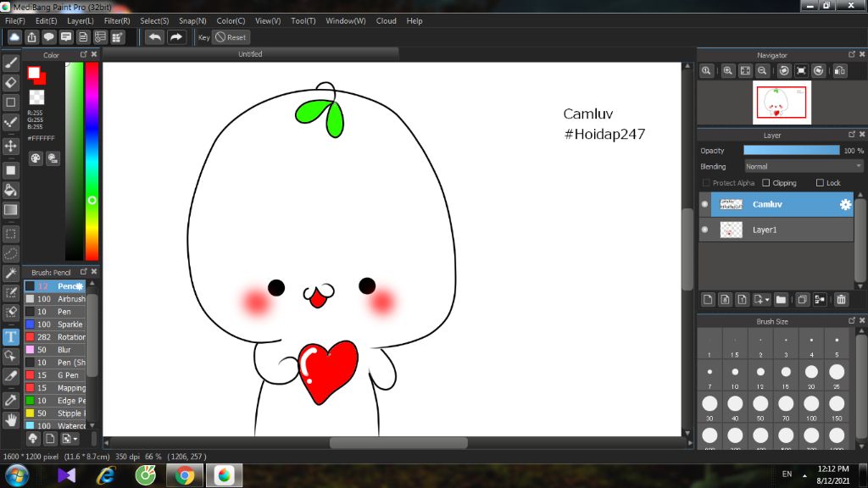The image size is (868, 488).
Task: Open Camluv layer settings gear
Action: pyautogui.click(x=845, y=204)
